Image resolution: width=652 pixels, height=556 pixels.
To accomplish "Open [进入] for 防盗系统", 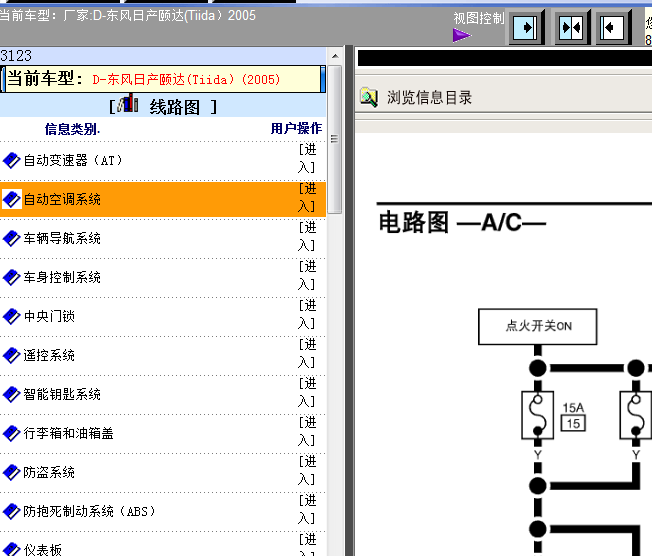I will pos(307,470).
